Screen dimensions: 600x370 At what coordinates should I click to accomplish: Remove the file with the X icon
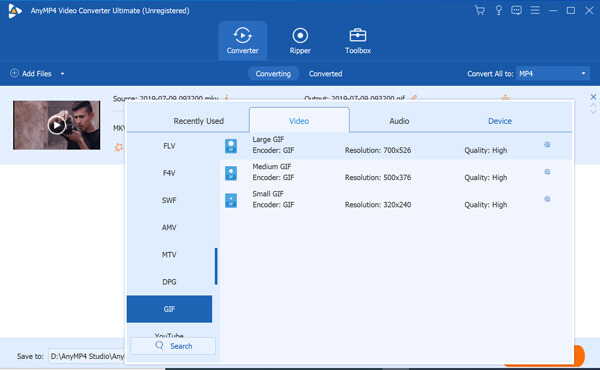tap(593, 97)
